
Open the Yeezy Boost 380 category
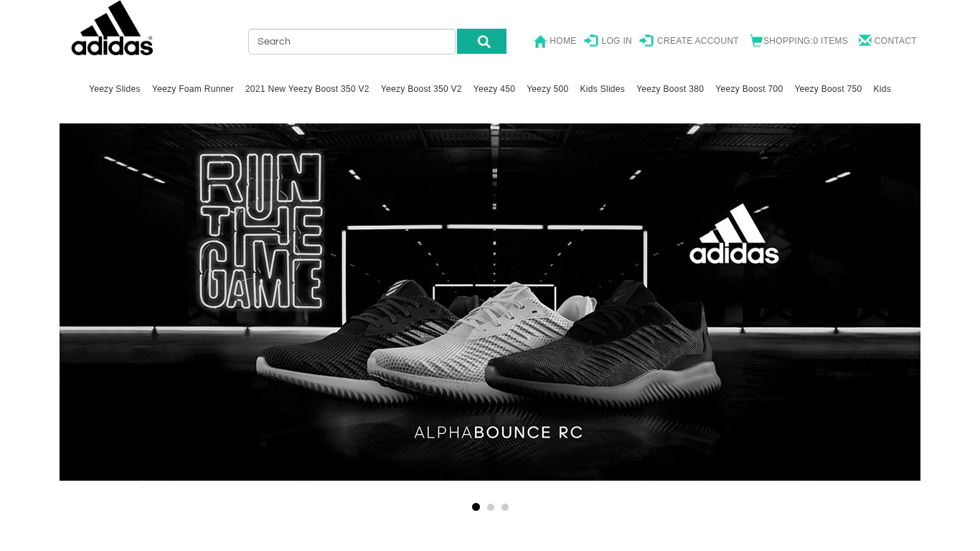coord(670,89)
